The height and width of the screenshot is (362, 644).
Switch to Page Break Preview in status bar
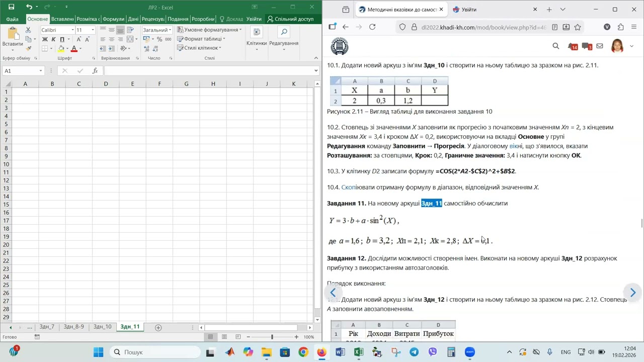pyautogui.click(x=238, y=337)
